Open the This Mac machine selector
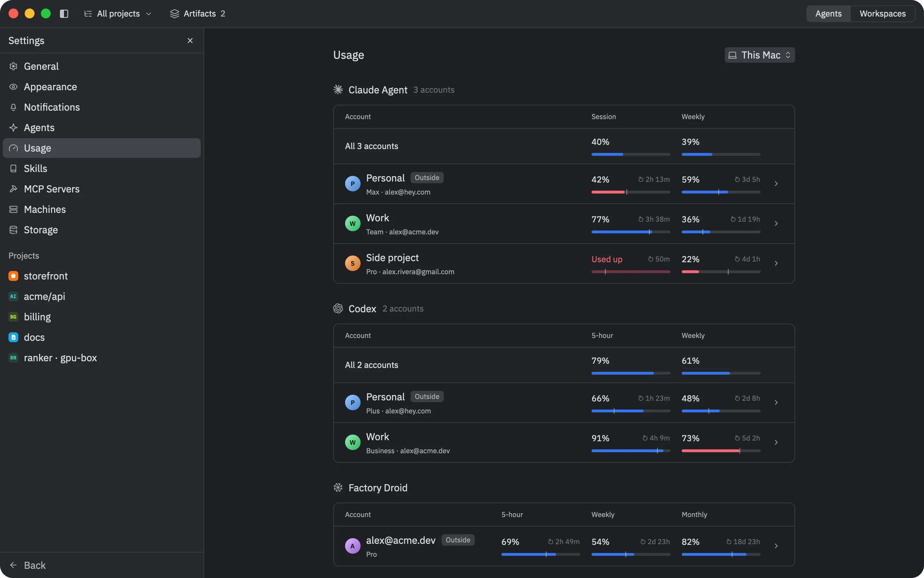This screenshot has height=578, width=924. [x=760, y=55]
